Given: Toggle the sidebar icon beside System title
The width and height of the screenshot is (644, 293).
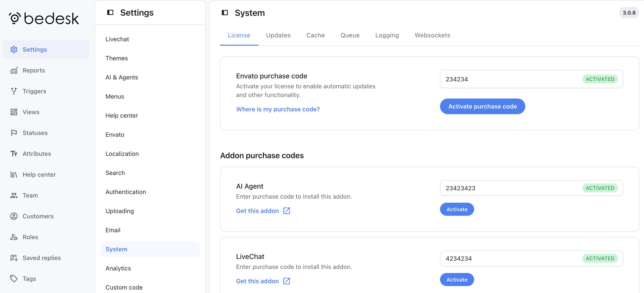Looking at the screenshot, I should point(225,13).
